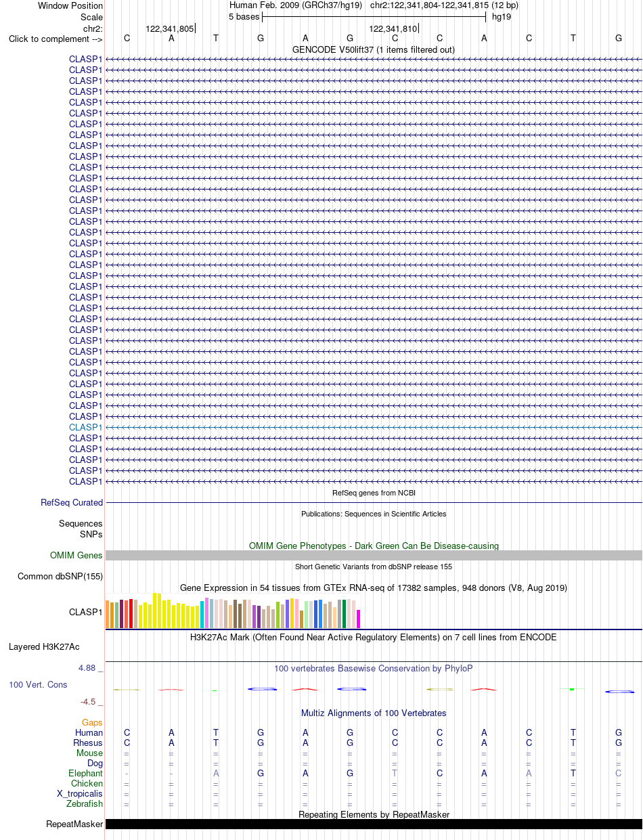Open the GTEx Gene Expression in 54 tissues title
643x840 pixels.
tap(374, 588)
